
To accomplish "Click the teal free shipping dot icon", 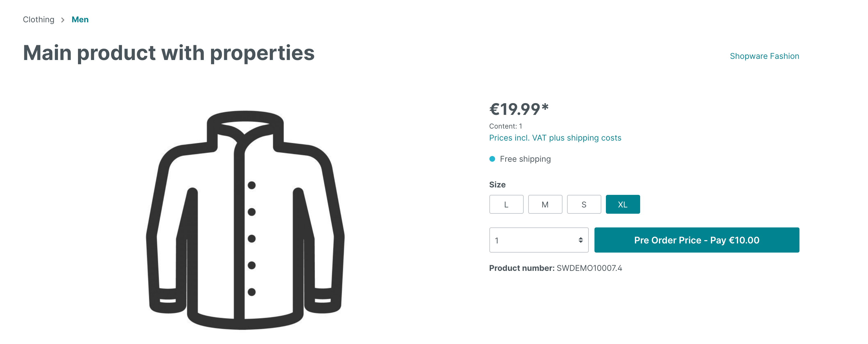I will (492, 159).
